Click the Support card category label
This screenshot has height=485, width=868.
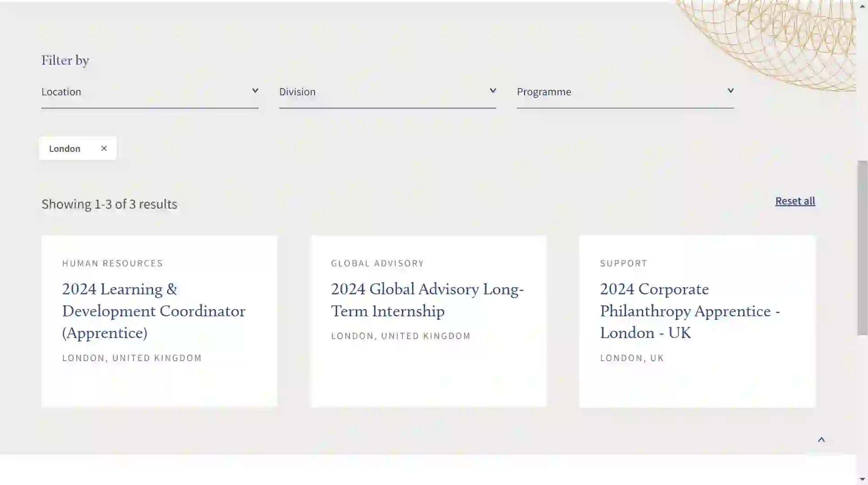(623, 263)
